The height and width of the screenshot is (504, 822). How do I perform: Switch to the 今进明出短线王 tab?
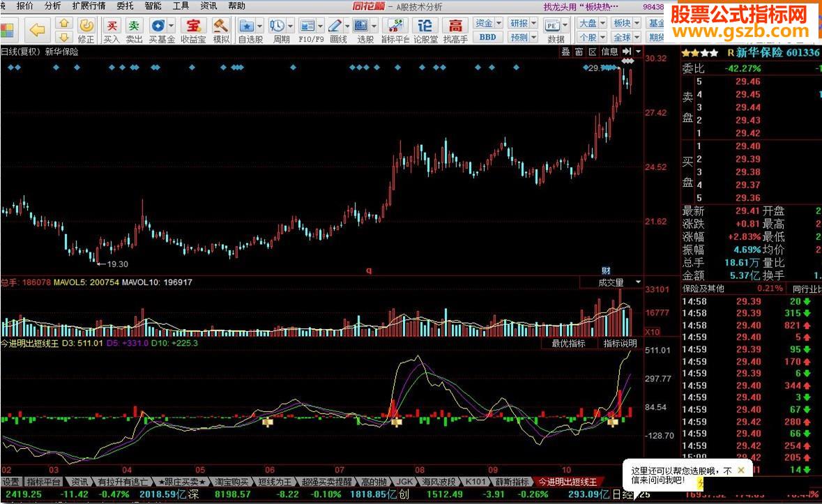(568, 482)
